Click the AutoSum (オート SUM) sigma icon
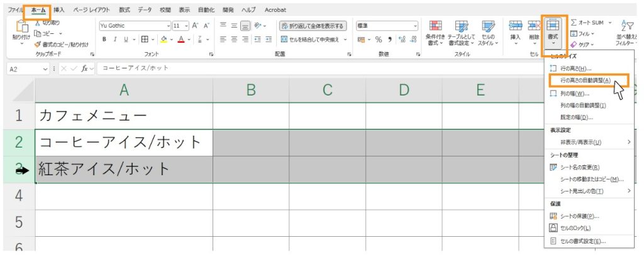 point(574,23)
